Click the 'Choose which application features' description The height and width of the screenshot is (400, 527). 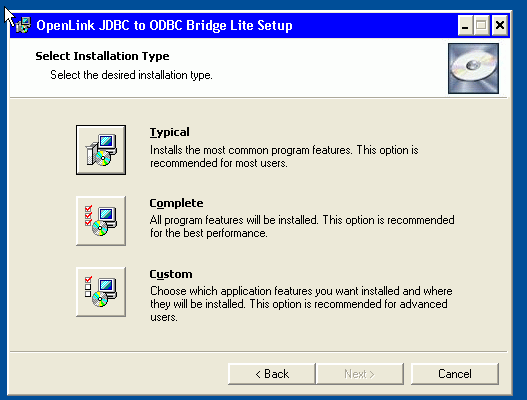[301, 304]
